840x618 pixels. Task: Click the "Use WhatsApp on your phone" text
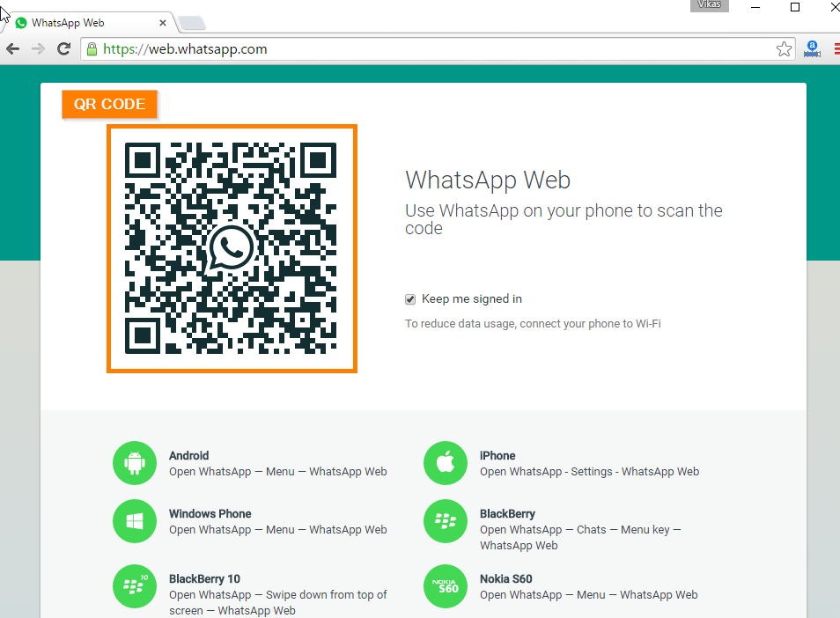click(x=564, y=219)
